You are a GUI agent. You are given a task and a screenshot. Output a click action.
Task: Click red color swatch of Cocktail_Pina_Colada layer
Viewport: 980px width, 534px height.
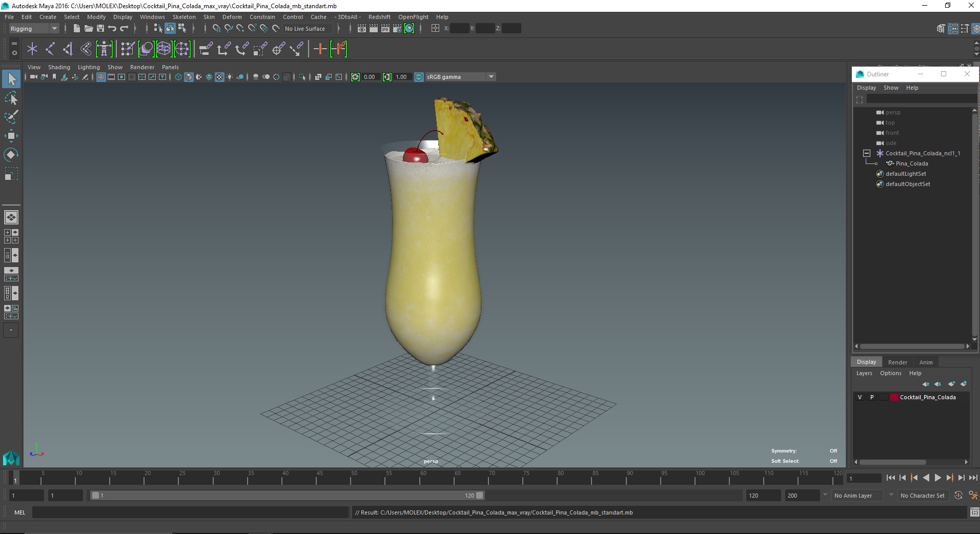pos(894,397)
